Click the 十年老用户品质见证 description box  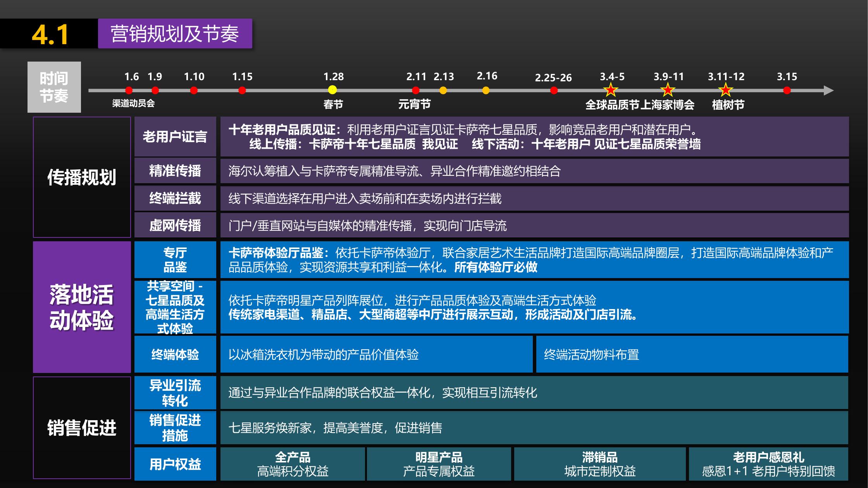tap(534, 137)
